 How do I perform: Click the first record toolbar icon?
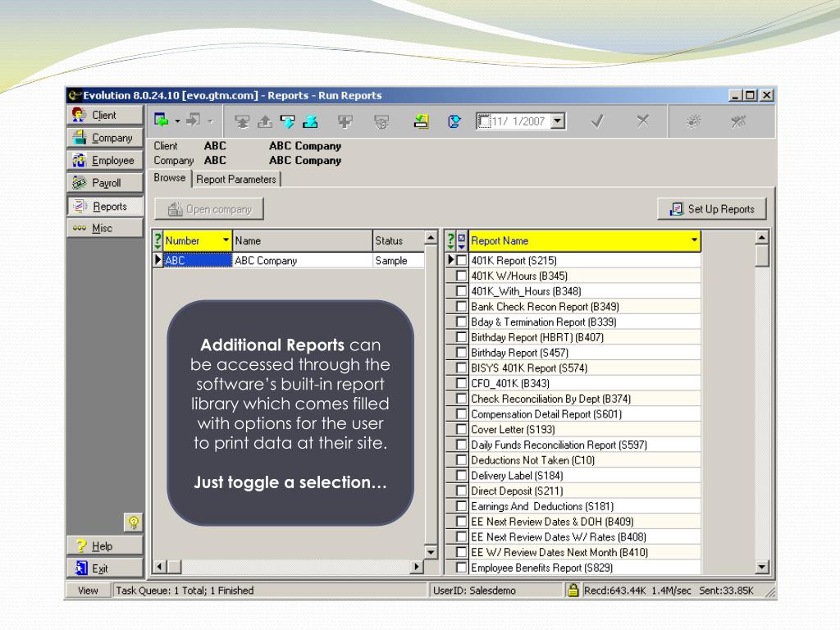[x=242, y=122]
